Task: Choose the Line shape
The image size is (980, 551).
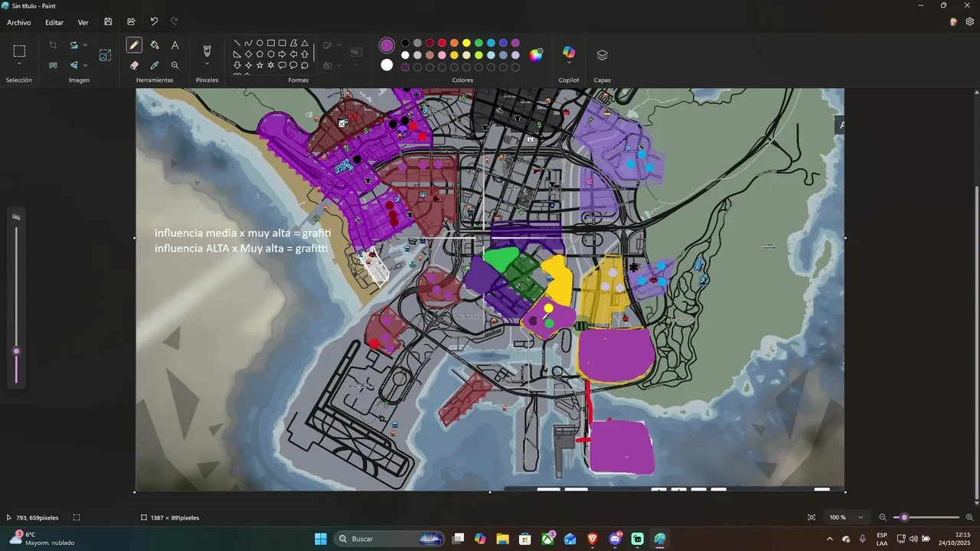Action: click(x=237, y=43)
